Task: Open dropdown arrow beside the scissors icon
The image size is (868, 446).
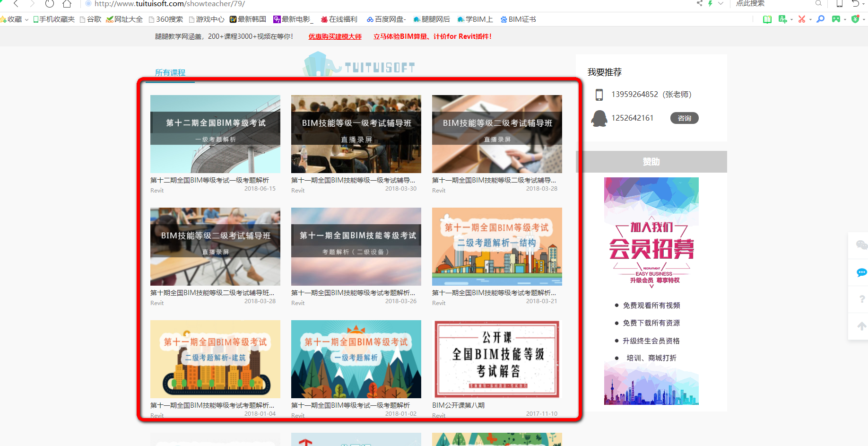Action: [x=810, y=20]
